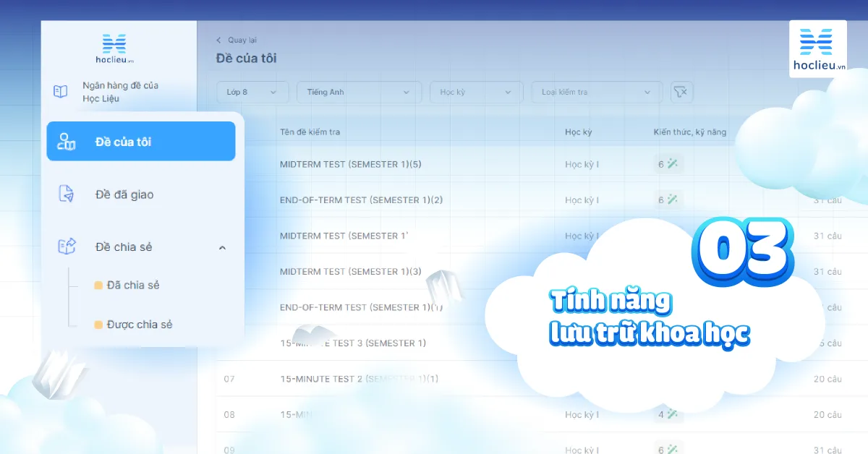Open the Tiếng Anh subject dropdown
The height and width of the screenshot is (454, 868).
pyautogui.click(x=359, y=92)
